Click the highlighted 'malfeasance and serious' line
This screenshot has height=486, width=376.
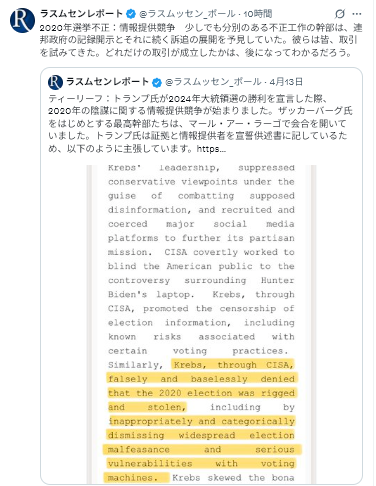201,449
